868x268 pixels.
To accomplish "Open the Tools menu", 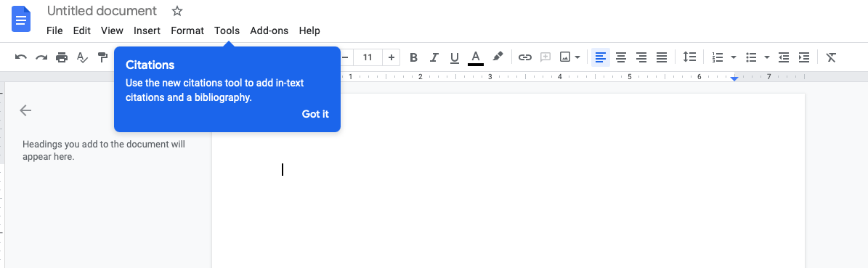I will click(x=227, y=31).
